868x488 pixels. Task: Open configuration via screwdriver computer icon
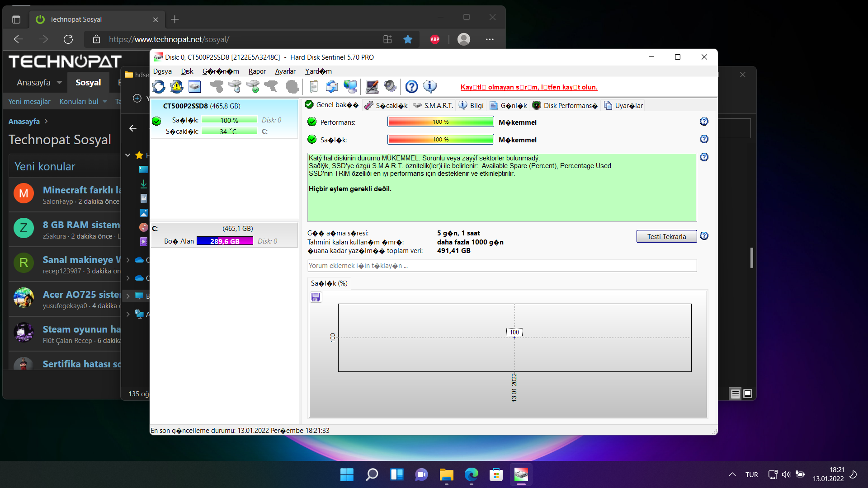[x=372, y=86]
